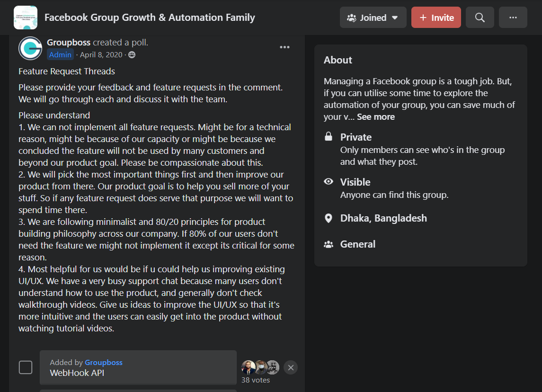The width and height of the screenshot is (542, 392).
Task: Expand About text with See more
Action: click(376, 117)
